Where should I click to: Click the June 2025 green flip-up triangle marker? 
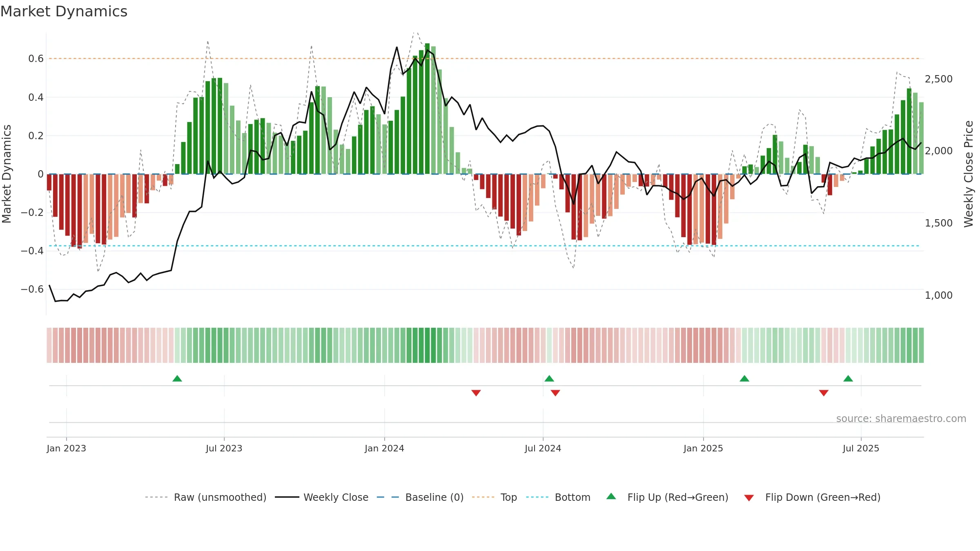click(x=848, y=378)
